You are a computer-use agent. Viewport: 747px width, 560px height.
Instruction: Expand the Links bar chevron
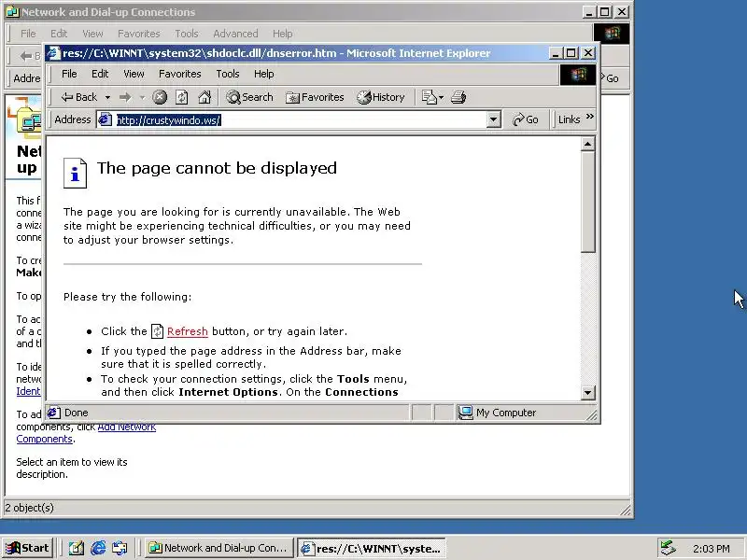(x=590, y=117)
